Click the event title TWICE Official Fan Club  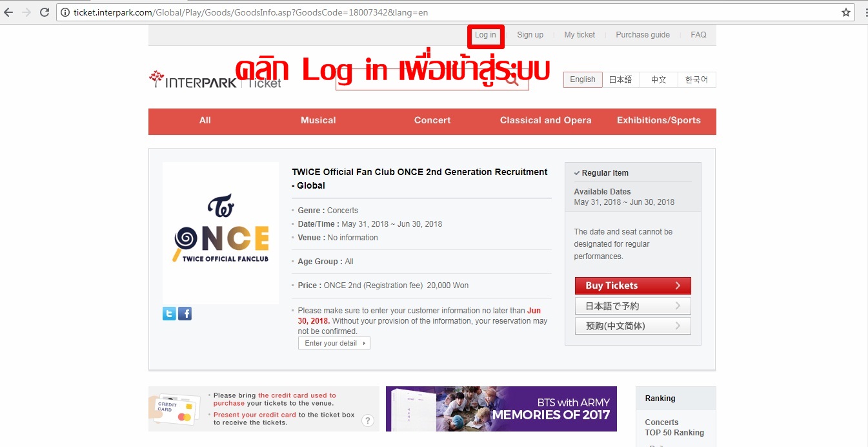[x=419, y=179]
